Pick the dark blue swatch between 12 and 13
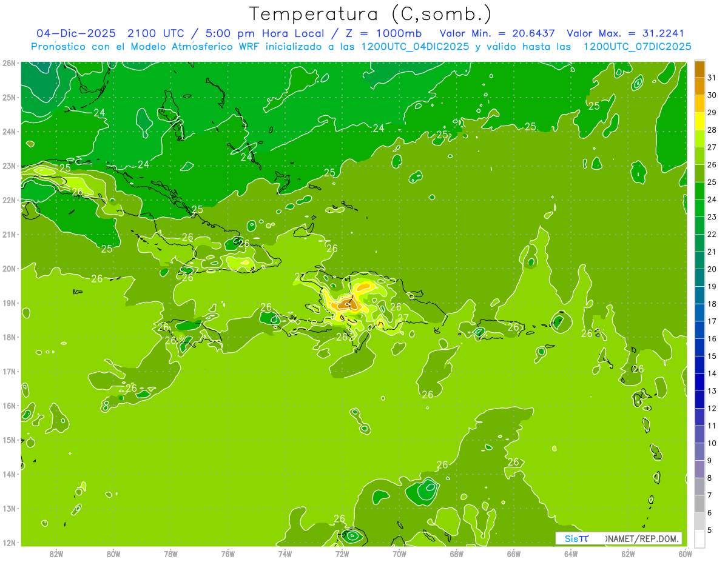 [699, 399]
